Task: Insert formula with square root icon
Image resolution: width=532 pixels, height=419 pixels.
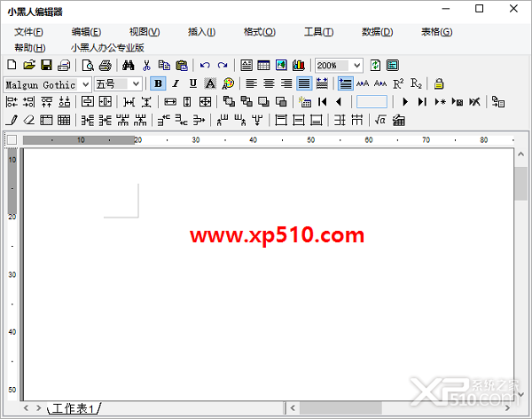Action: pos(380,120)
